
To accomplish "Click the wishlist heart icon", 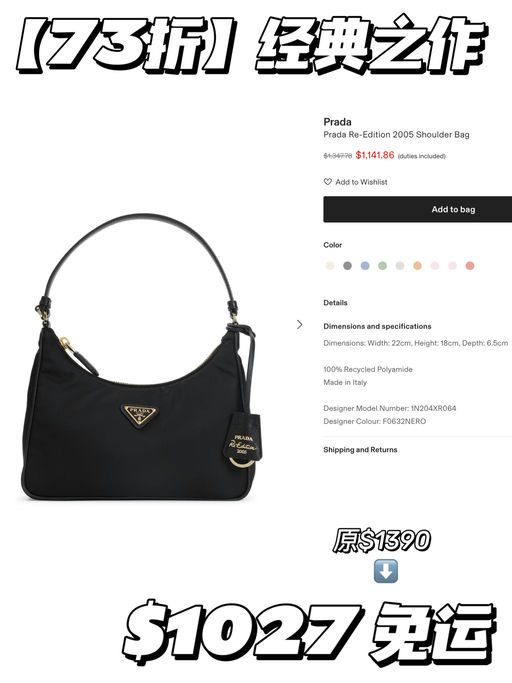I will coord(328,182).
